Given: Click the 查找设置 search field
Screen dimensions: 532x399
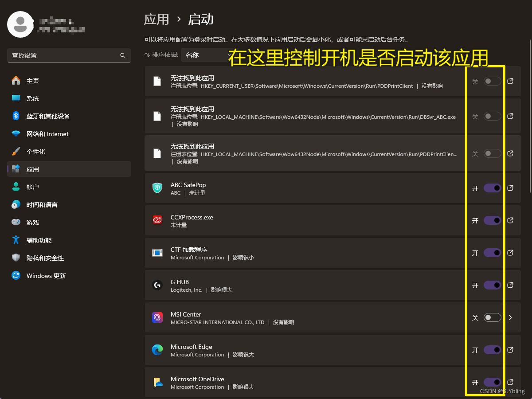Looking at the screenshot, I should tap(69, 55).
